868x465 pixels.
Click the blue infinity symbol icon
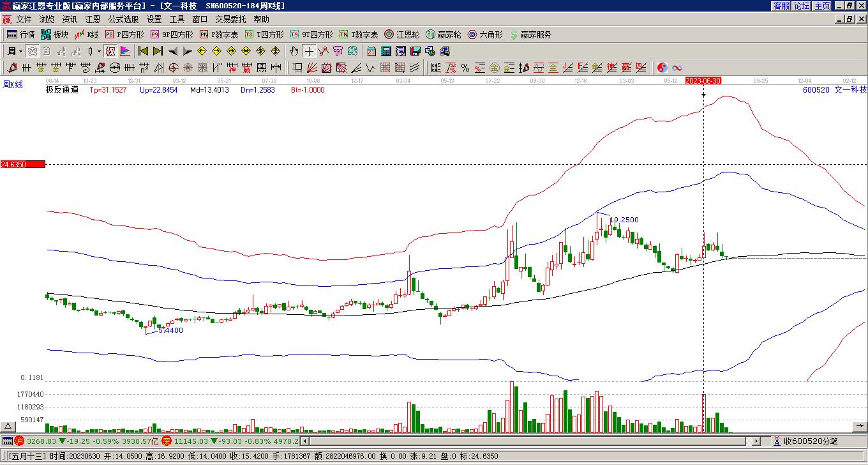click(677, 68)
